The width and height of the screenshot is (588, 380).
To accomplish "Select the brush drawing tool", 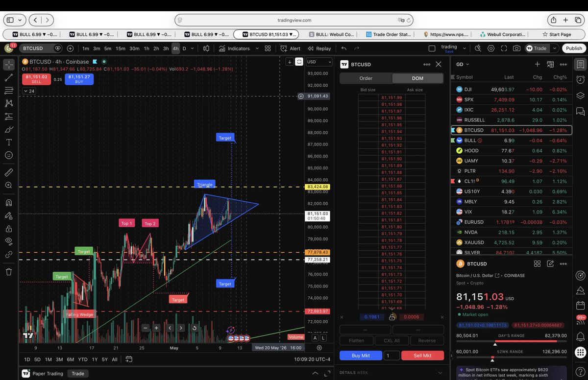I will tap(9, 129).
